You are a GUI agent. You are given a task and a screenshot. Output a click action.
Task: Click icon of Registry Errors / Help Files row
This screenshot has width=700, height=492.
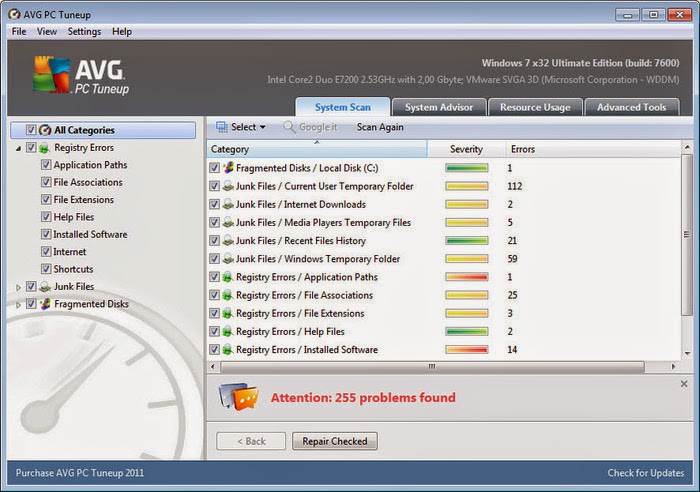[x=228, y=332]
